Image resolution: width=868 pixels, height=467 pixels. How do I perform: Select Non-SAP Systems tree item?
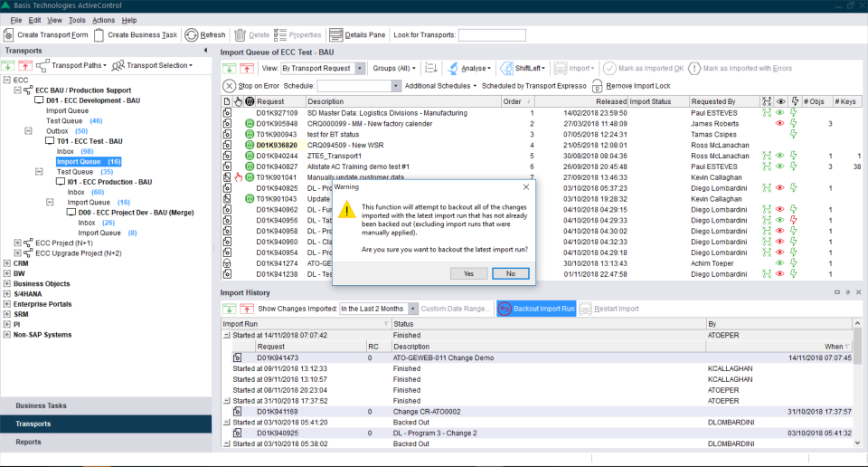point(42,335)
